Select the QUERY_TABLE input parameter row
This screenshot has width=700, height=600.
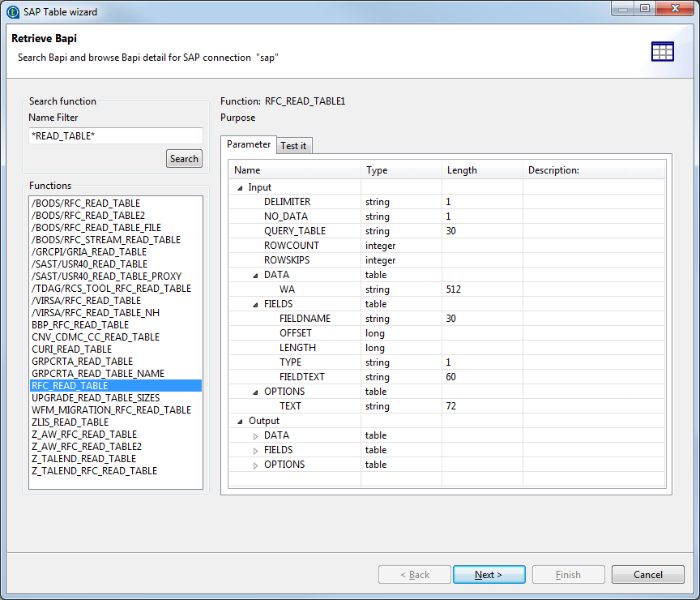[295, 231]
